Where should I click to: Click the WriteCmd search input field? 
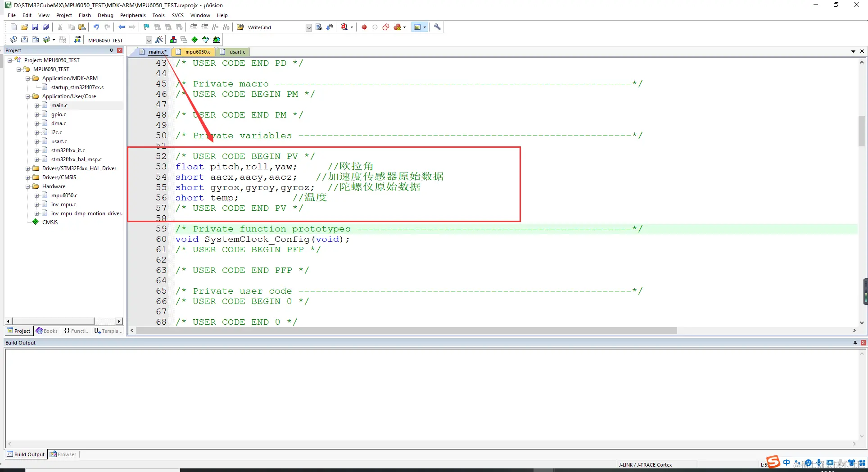tap(276, 27)
